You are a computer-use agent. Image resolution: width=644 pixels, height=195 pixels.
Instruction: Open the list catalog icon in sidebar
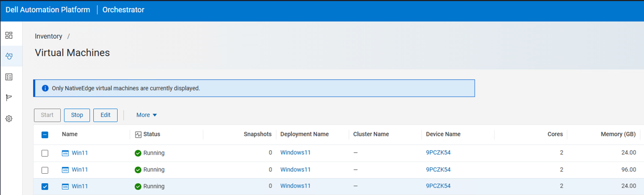tap(9, 77)
